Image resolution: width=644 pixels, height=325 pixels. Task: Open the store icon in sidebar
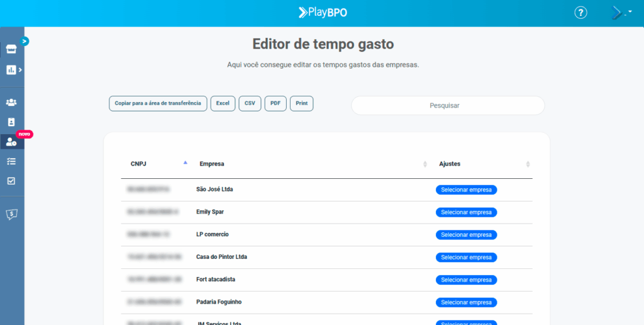tap(11, 50)
